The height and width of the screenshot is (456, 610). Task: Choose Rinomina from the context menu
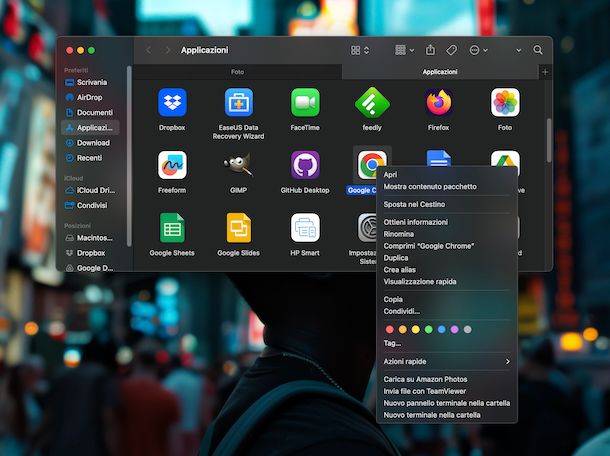447,234
